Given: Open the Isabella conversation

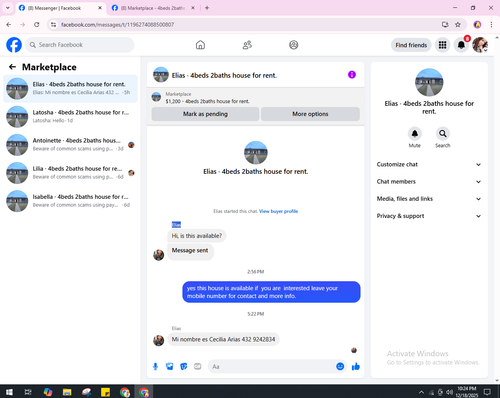Looking at the screenshot, I should 70,201.
